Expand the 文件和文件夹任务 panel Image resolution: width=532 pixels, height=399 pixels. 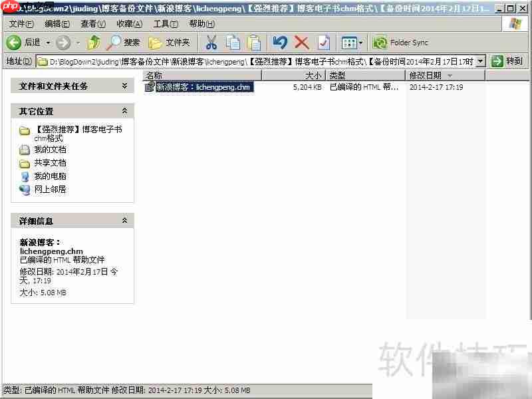click(x=124, y=85)
